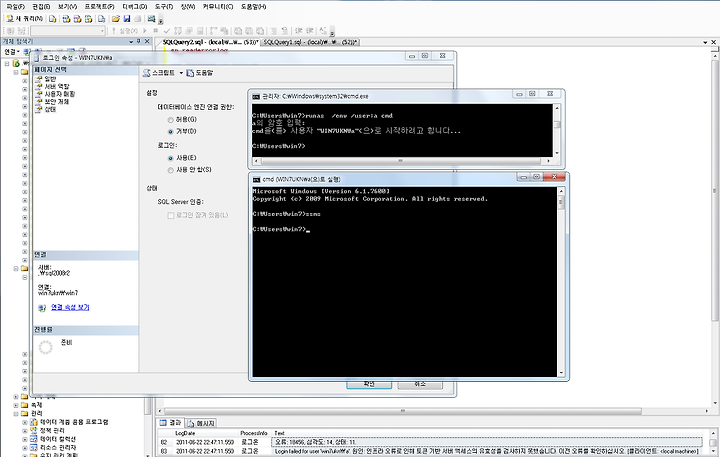Switch to the 메시지 messages tab
The image size is (720, 457).
[201, 423]
